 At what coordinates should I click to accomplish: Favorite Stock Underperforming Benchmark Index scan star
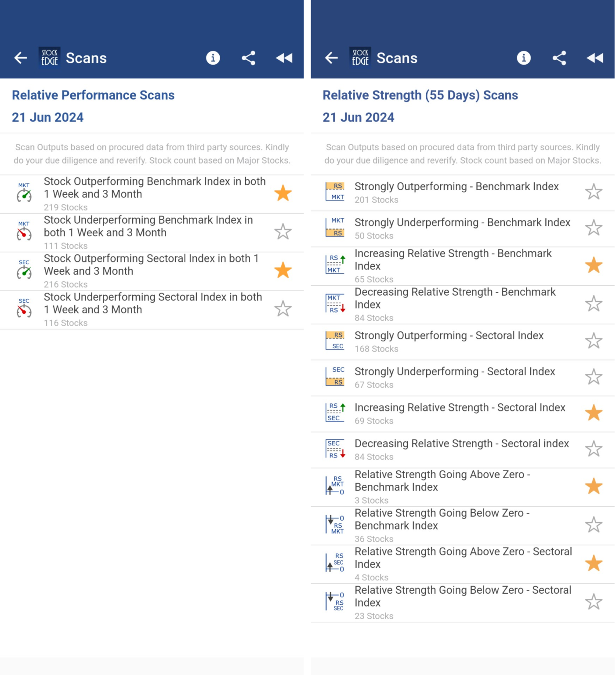tap(283, 232)
